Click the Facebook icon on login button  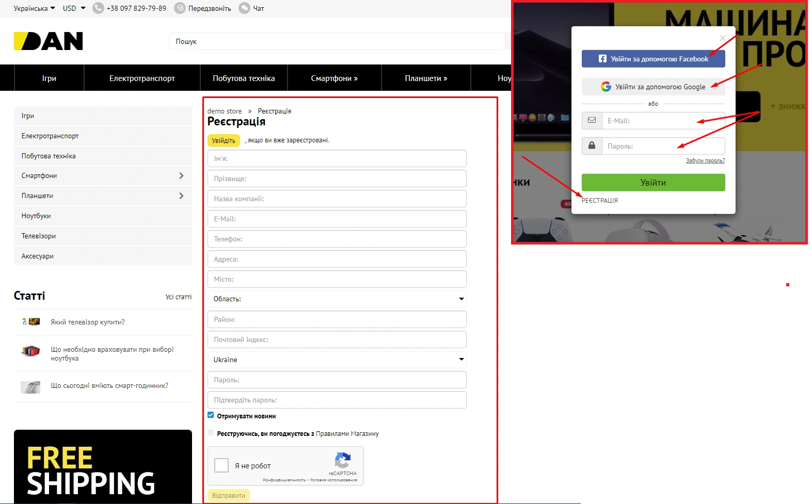(x=602, y=59)
